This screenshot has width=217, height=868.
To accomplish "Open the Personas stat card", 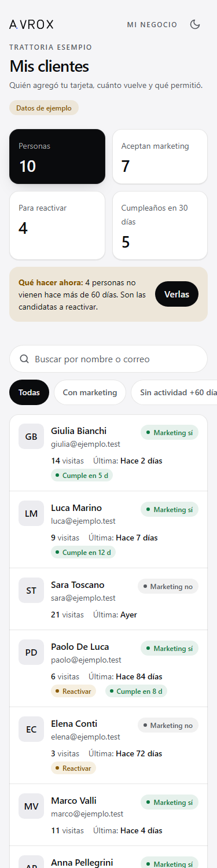I will click(57, 156).
